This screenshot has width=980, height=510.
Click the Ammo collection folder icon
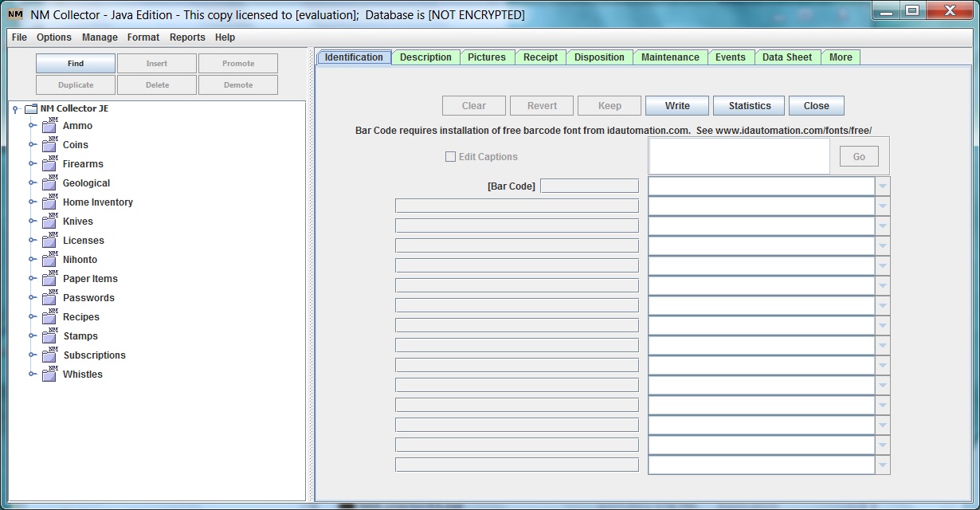pyautogui.click(x=48, y=125)
